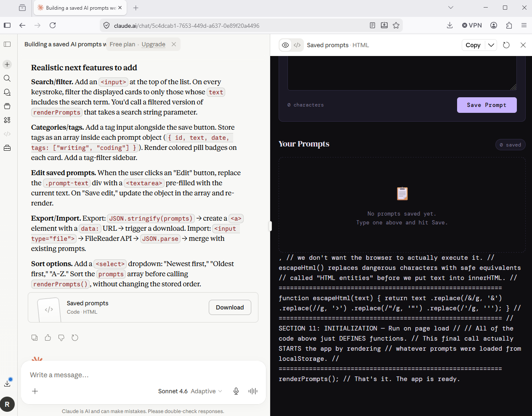Click the panel divider handle
The width and height of the screenshot is (532, 416).
tap(270, 226)
